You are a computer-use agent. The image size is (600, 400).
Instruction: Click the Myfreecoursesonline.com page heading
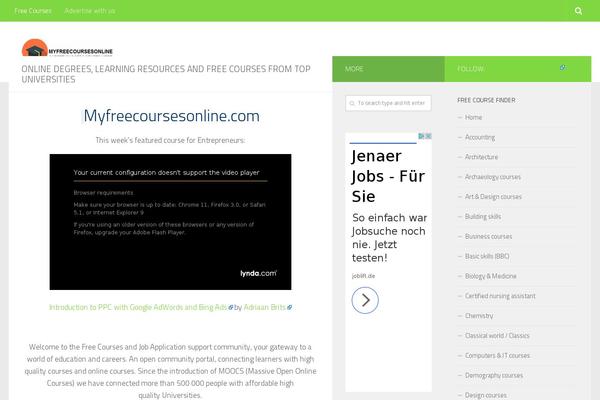171,116
